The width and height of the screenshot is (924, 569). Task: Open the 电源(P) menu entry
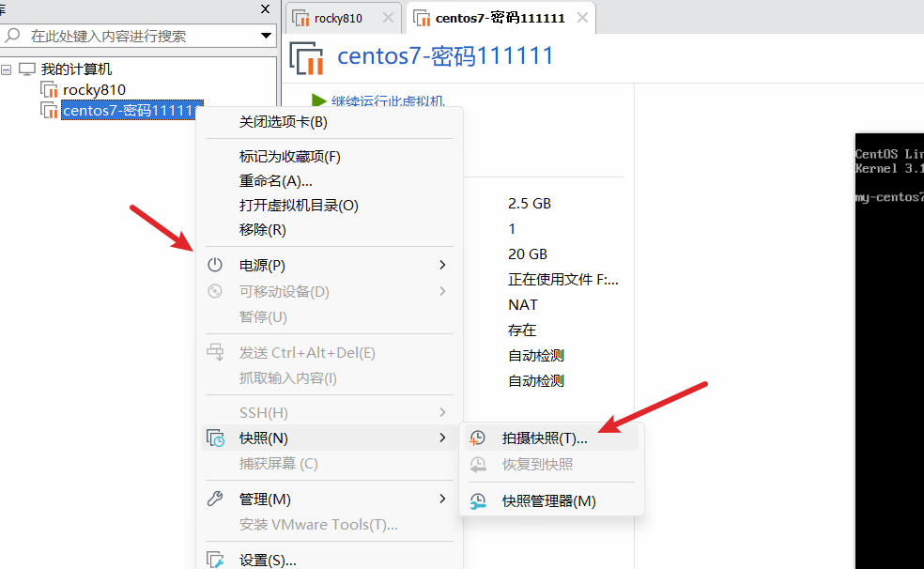click(330, 265)
